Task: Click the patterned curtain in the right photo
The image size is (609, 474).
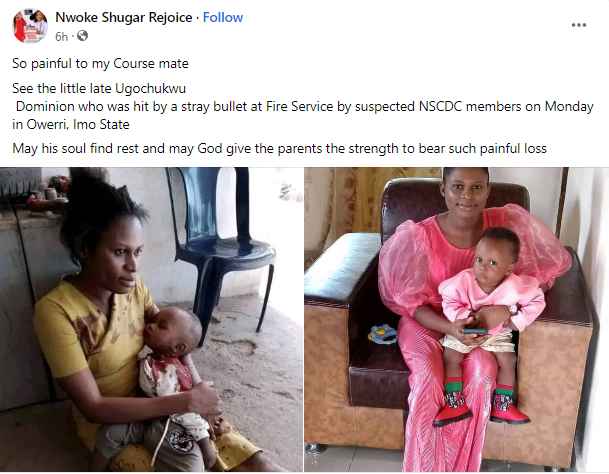Action: pyautogui.click(x=342, y=200)
